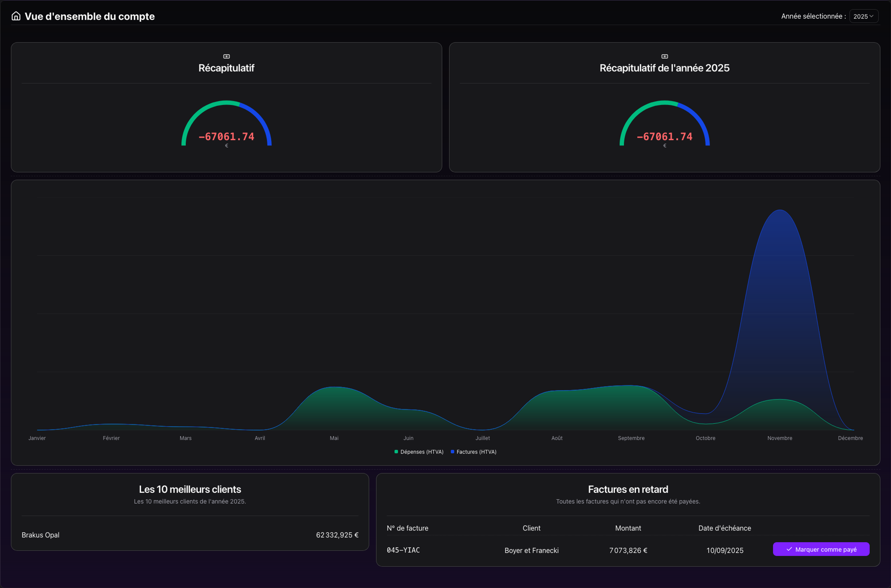Click checkmark icon in Marquer comme payé
The height and width of the screenshot is (588, 891).
pos(789,549)
